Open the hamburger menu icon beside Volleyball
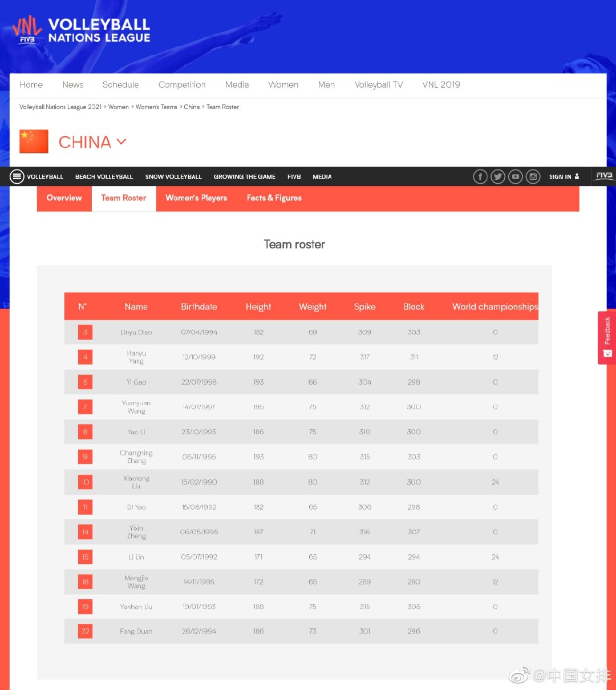 pos(17,177)
